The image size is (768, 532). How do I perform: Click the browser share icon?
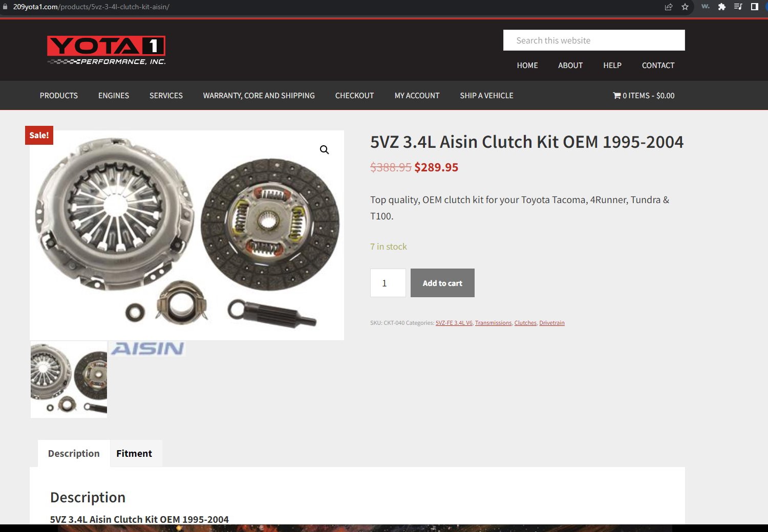tap(669, 7)
